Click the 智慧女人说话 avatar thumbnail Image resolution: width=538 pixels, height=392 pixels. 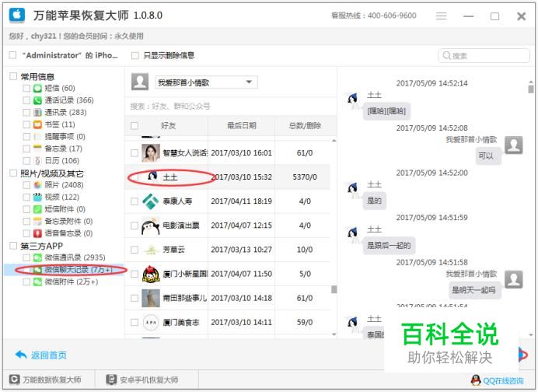[x=151, y=152]
